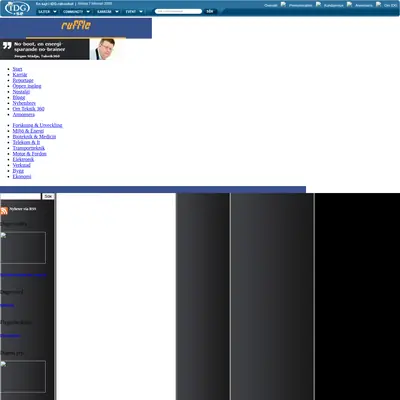
Task: Click the Ruffle logo banner
Action: pos(76,28)
